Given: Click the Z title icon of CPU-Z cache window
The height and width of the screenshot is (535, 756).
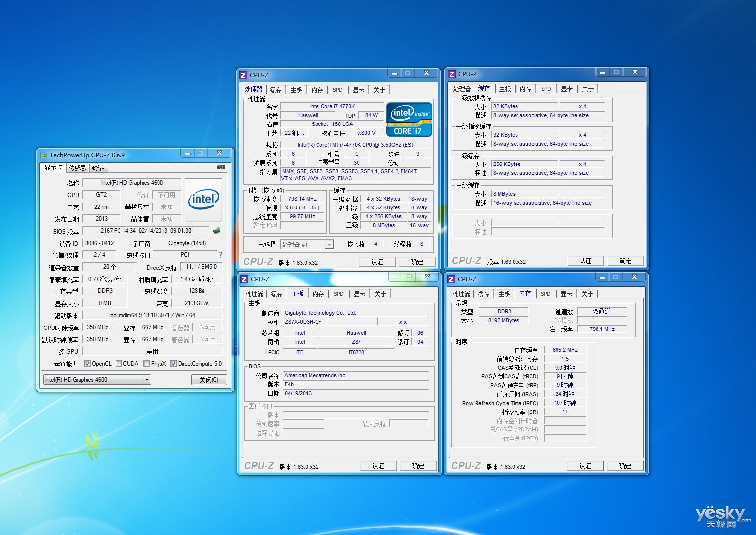Looking at the screenshot, I should point(452,74).
